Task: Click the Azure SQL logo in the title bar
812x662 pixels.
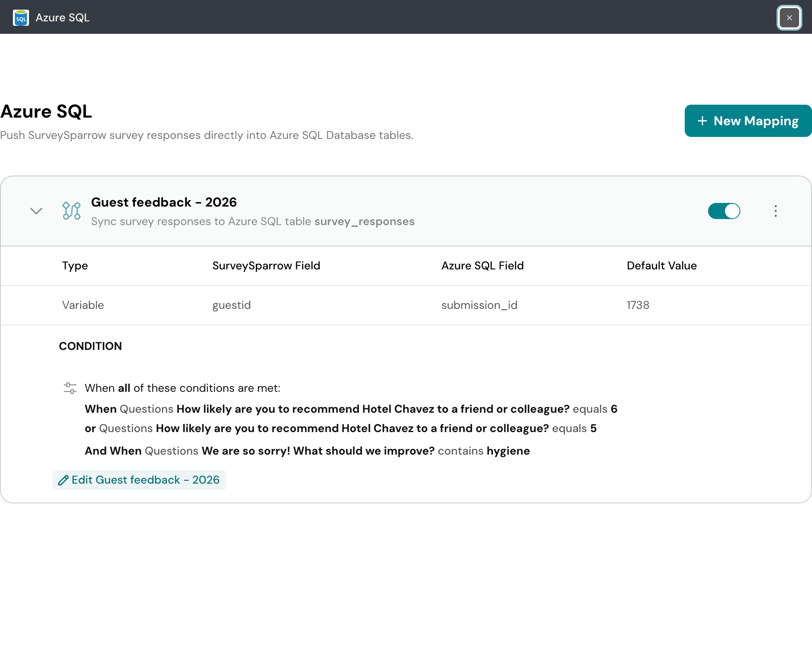Action: [x=21, y=17]
